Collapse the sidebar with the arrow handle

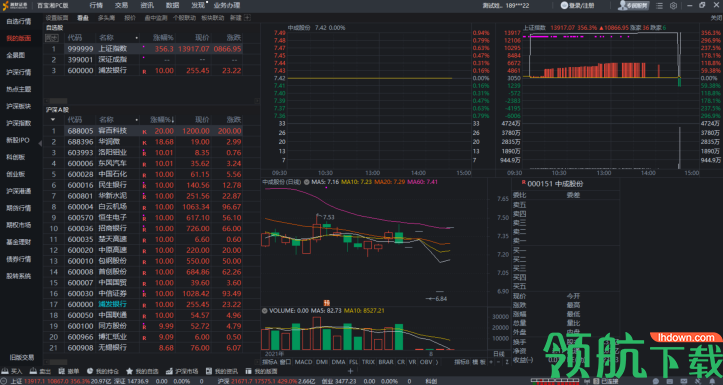coord(40,143)
